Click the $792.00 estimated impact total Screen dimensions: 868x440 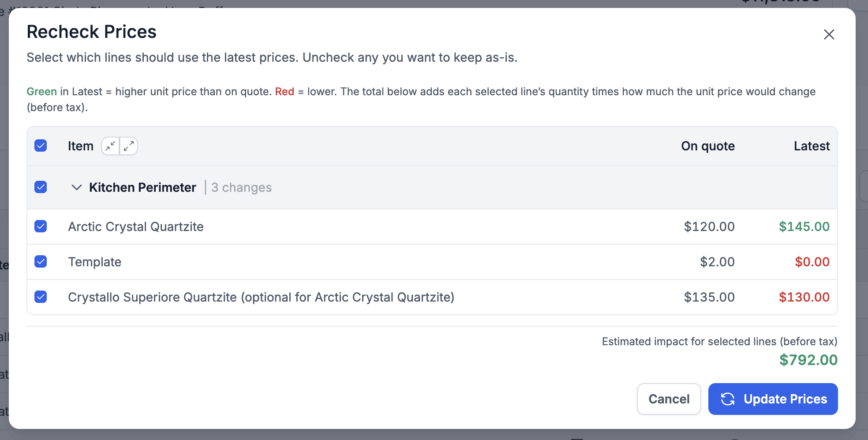[808, 360]
